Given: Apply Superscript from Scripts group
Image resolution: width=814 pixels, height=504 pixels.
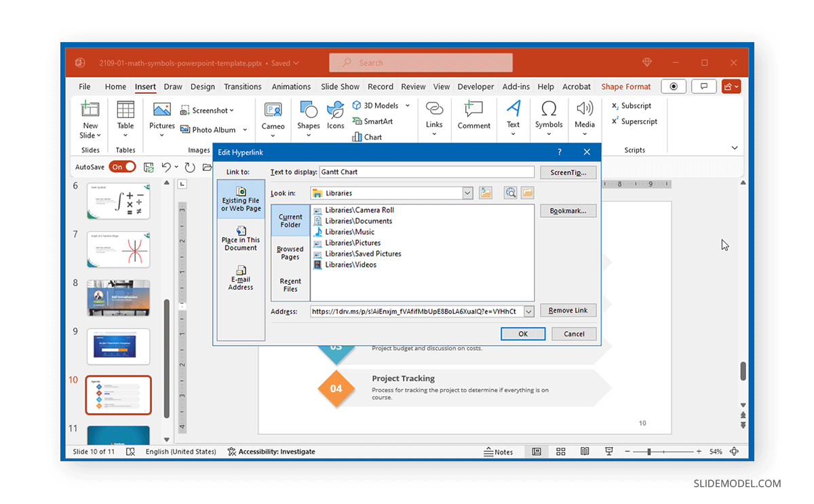Looking at the screenshot, I should pos(634,121).
